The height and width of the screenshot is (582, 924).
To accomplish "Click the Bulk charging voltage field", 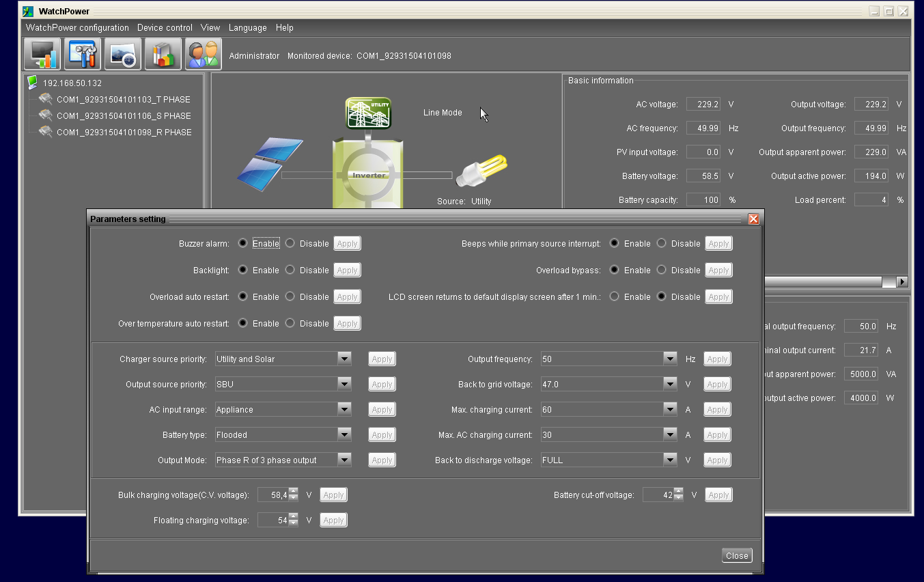I will point(272,495).
